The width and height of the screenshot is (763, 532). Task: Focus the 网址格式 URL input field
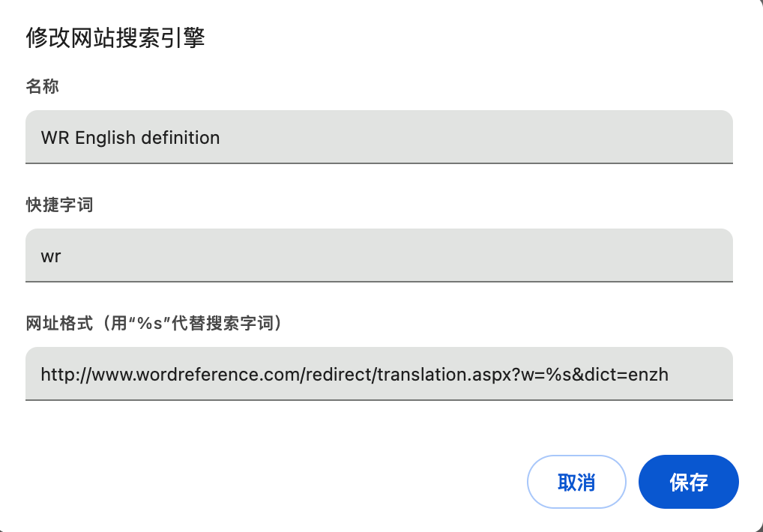[379, 373]
